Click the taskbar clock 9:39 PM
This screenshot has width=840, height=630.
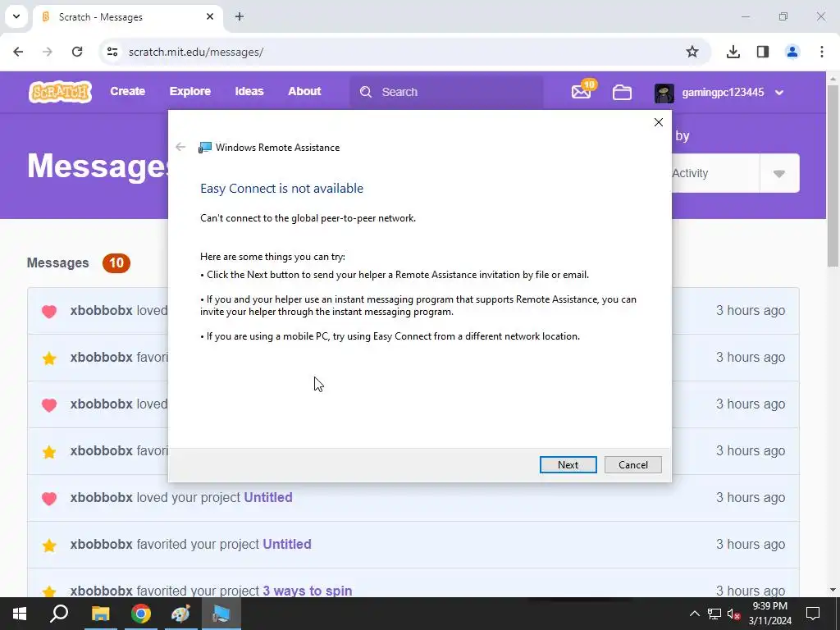tap(769, 606)
